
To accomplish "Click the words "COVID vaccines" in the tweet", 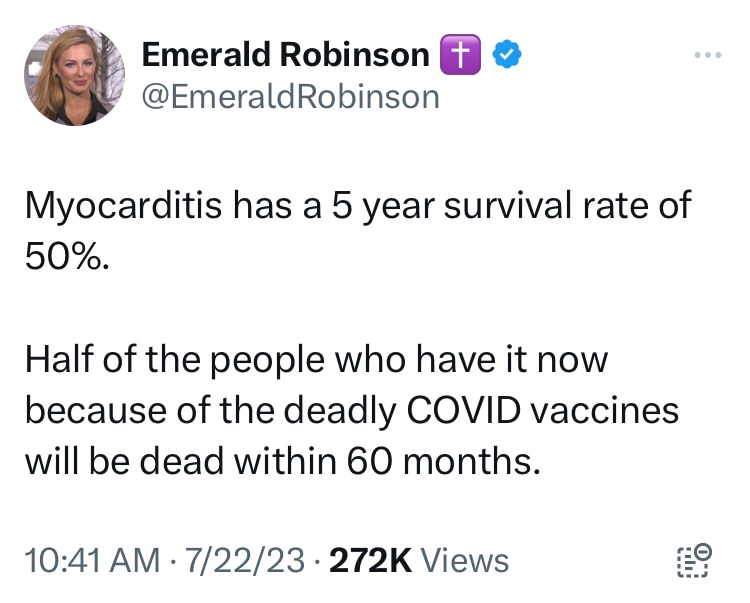I will tap(539, 410).
